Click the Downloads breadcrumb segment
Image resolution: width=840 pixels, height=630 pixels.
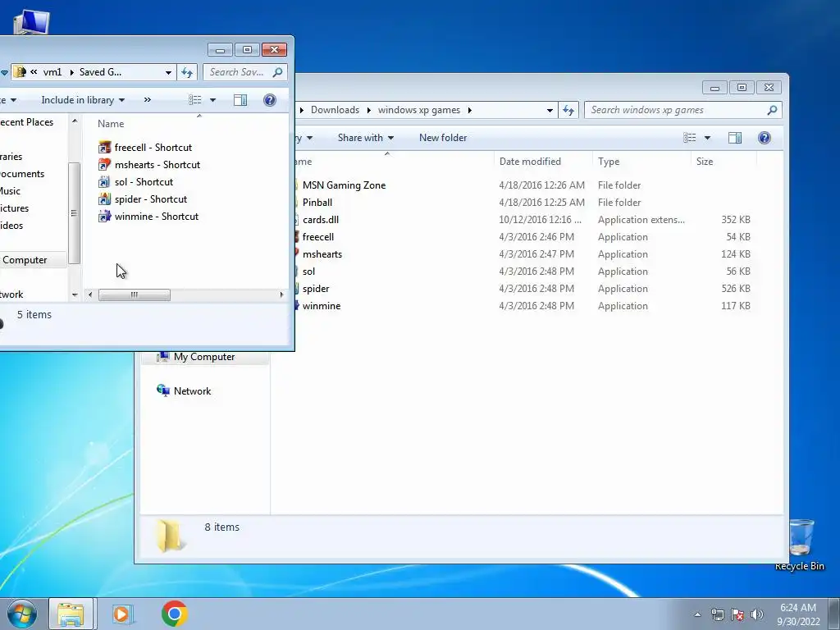[335, 110]
